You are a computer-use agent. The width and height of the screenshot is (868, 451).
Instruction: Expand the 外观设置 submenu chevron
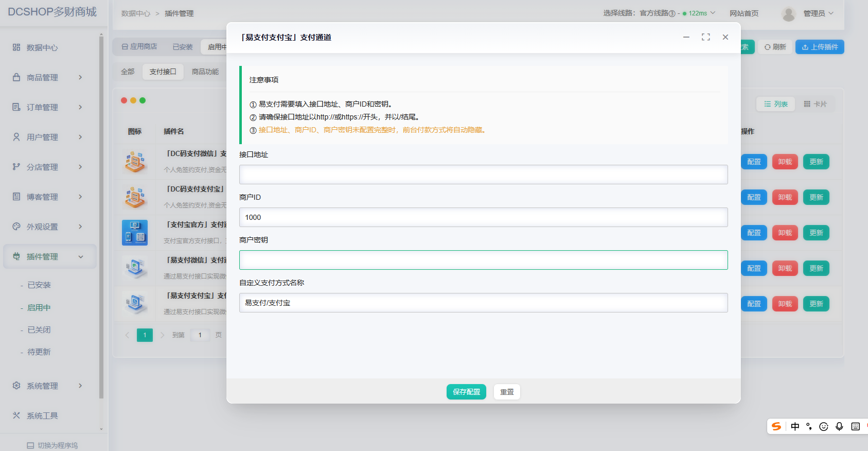pyautogui.click(x=80, y=227)
